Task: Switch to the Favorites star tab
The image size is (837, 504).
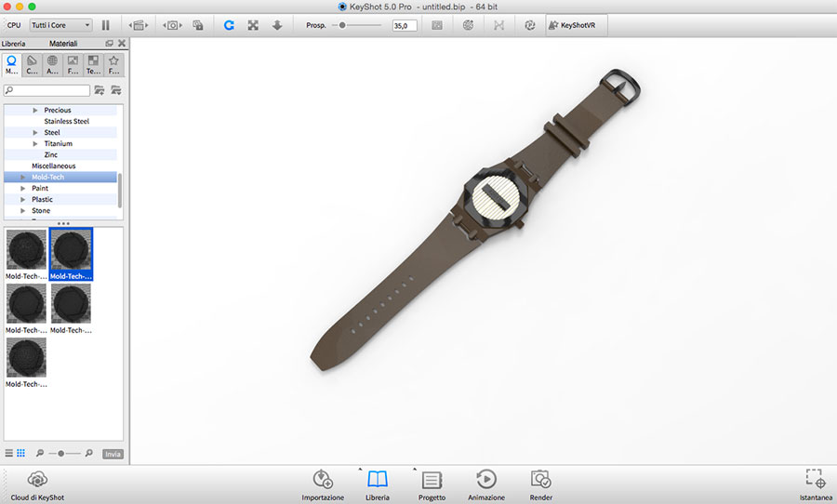Action: [x=113, y=64]
